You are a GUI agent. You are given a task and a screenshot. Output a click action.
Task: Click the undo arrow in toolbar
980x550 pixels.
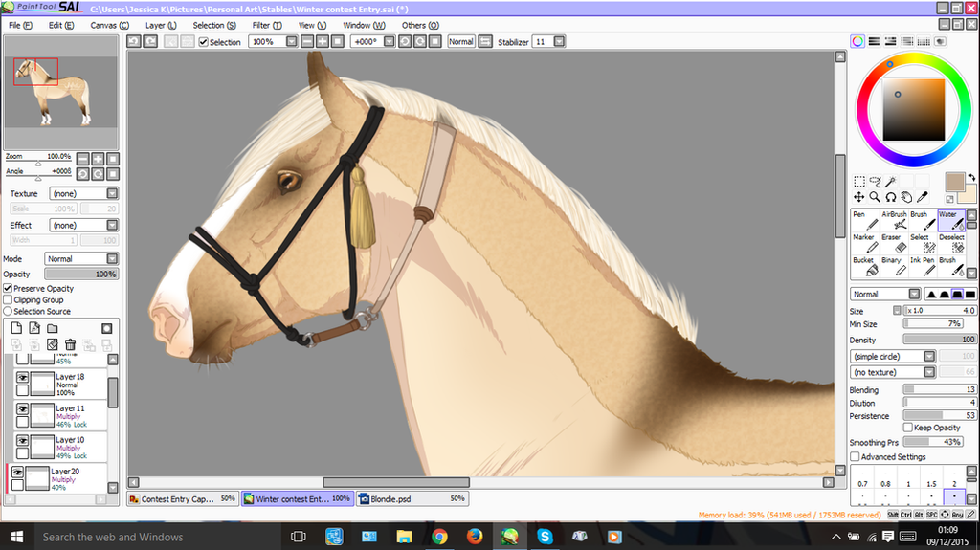(x=133, y=41)
